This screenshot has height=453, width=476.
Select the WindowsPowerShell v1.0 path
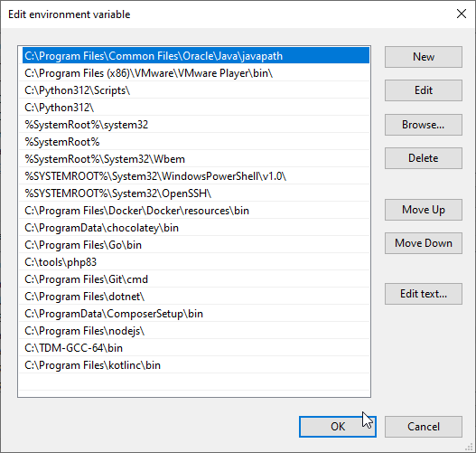(194, 176)
